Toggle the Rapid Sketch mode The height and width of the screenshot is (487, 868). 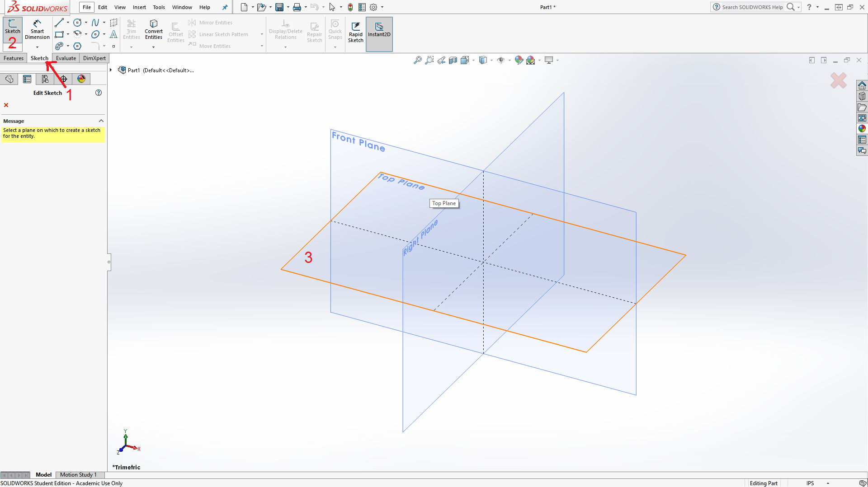tap(356, 32)
